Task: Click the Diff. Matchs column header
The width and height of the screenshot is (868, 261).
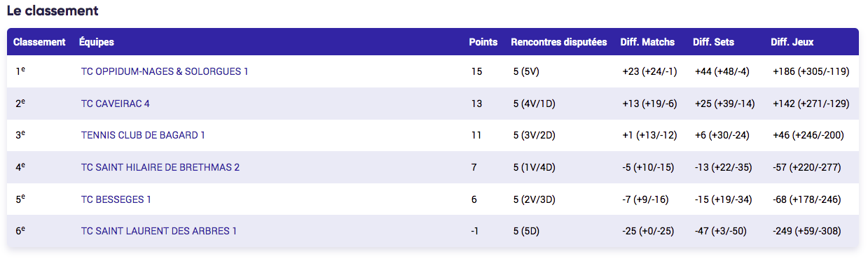Action: pyautogui.click(x=647, y=42)
